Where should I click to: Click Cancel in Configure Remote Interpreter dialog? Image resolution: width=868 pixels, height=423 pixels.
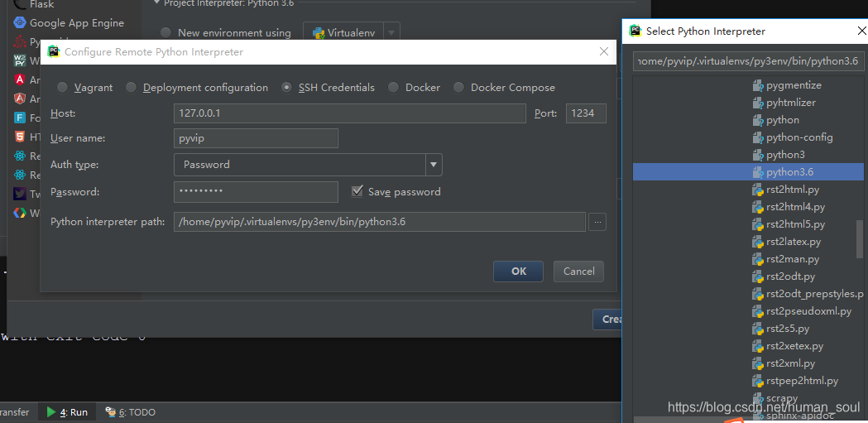pyautogui.click(x=579, y=272)
